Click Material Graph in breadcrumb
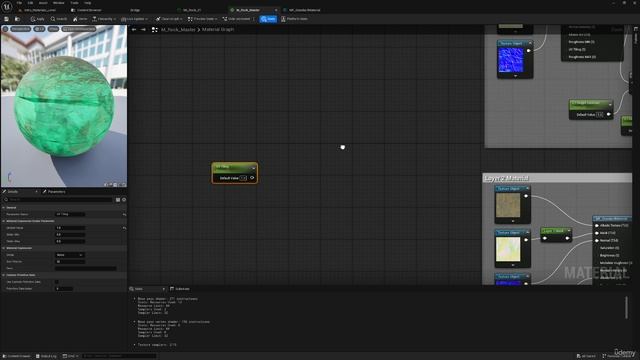 click(x=218, y=29)
